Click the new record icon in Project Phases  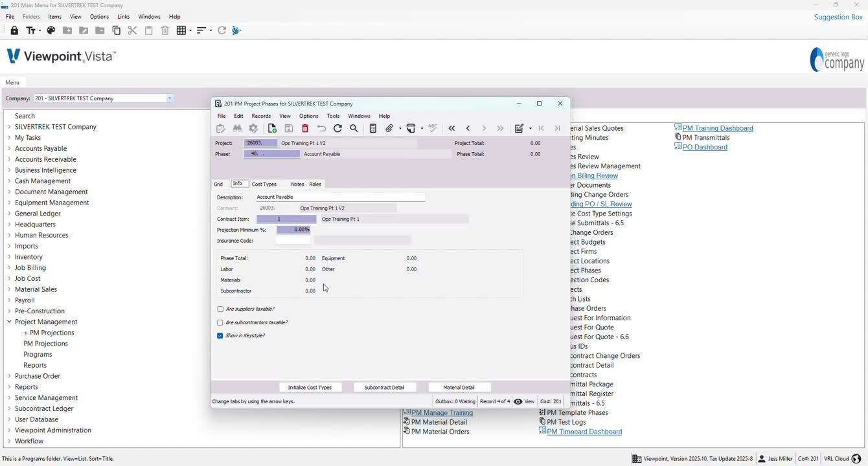pos(272,128)
